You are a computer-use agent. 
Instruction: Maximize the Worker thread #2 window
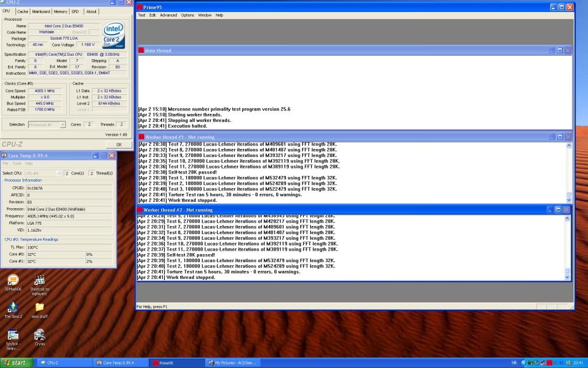(558, 209)
